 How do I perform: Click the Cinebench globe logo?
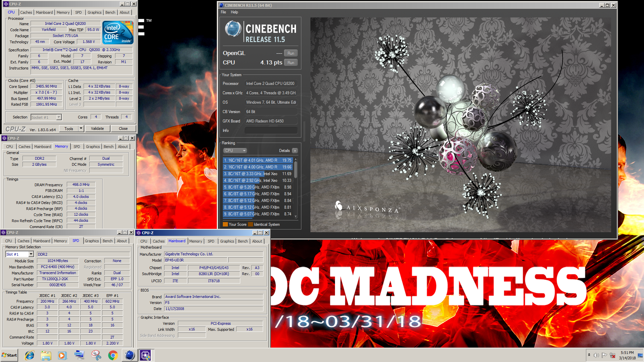(233, 29)
